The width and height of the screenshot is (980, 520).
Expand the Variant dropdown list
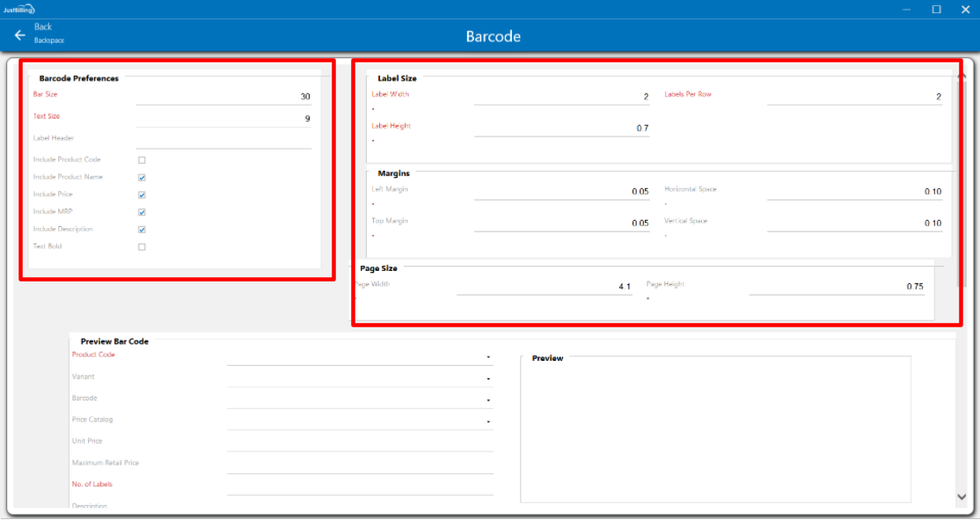click(487, 379)
